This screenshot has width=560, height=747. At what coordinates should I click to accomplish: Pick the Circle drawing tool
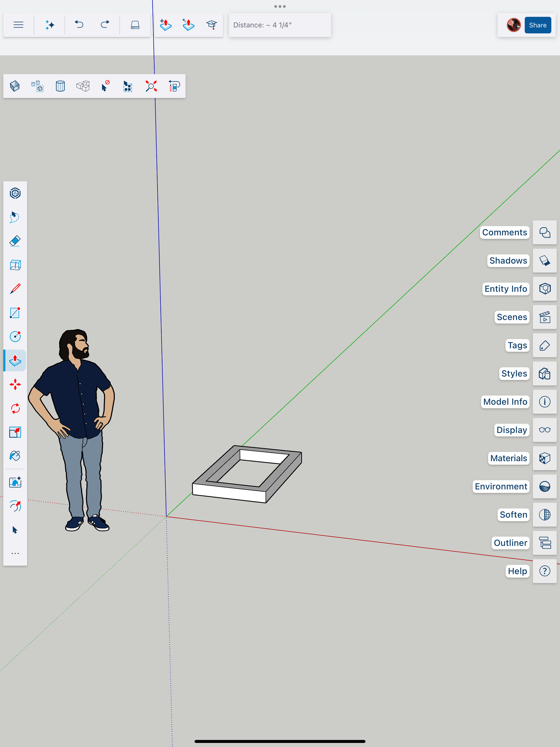(x=15, y=337)
